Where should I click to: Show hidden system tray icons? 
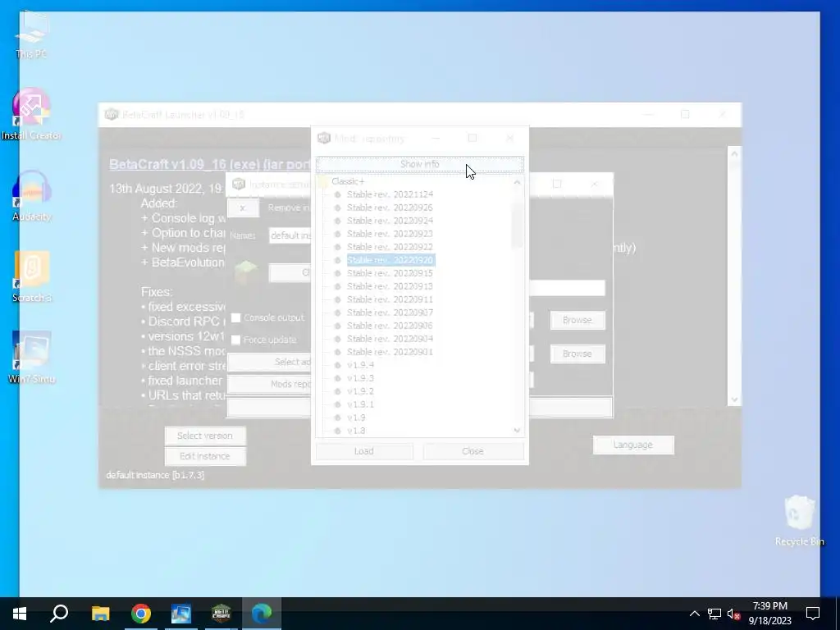pos(694,614)
